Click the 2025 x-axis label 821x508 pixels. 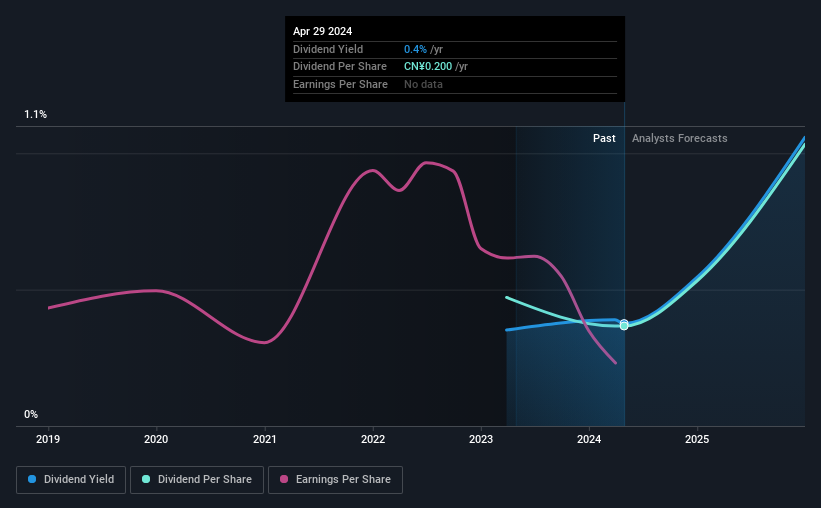(697, 439)
